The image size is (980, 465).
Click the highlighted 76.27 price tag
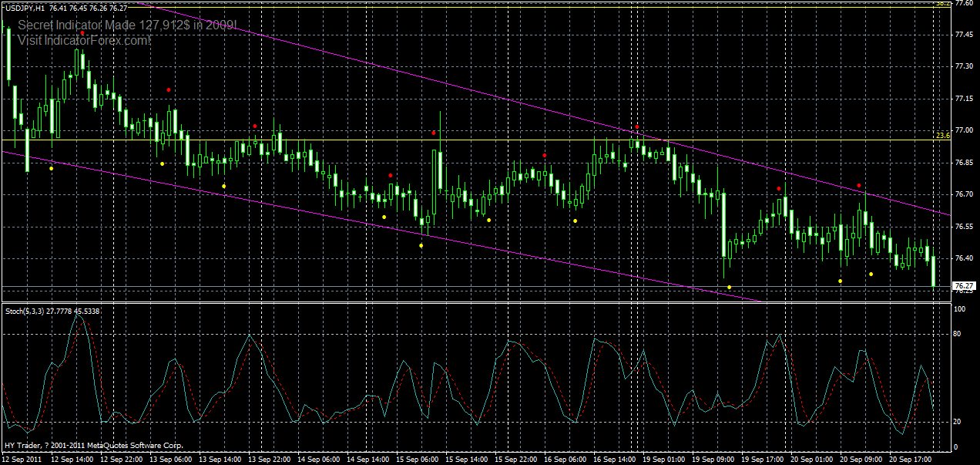963,285
